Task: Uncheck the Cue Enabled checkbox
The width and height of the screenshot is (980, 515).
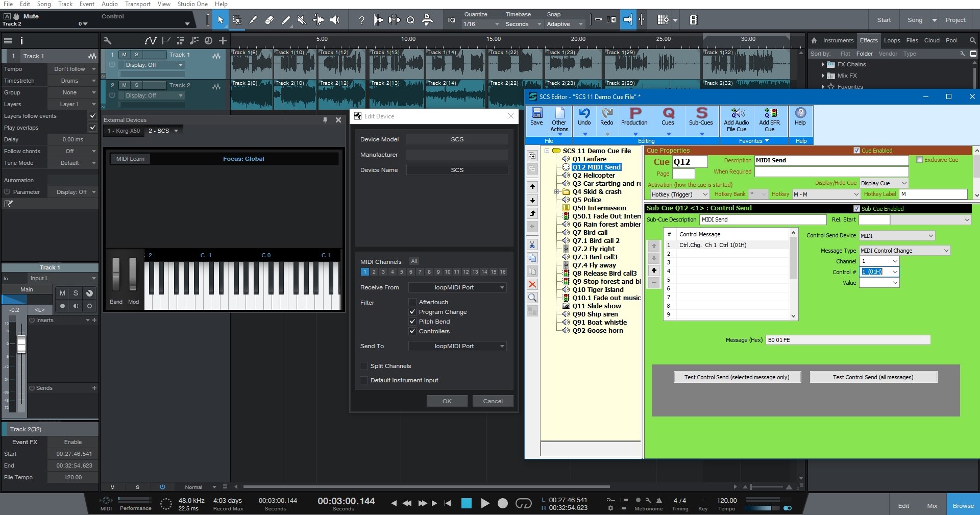Action: [x=856, y=151]
